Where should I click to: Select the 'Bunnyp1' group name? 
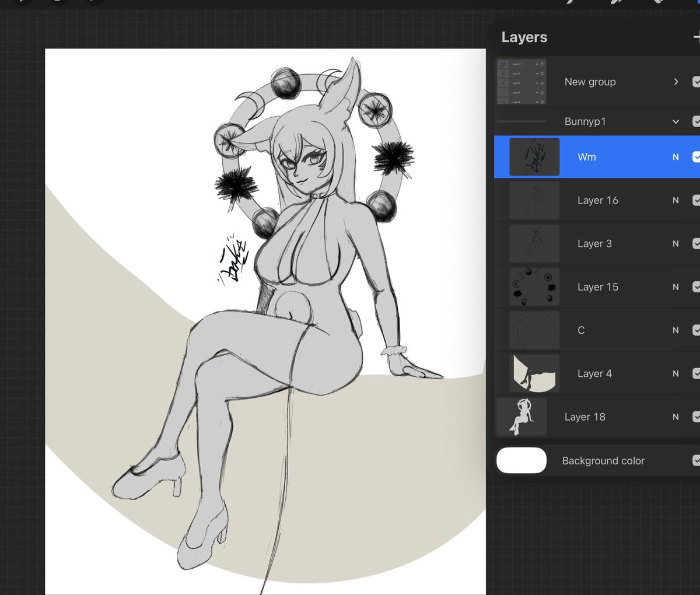coord(585,121)
